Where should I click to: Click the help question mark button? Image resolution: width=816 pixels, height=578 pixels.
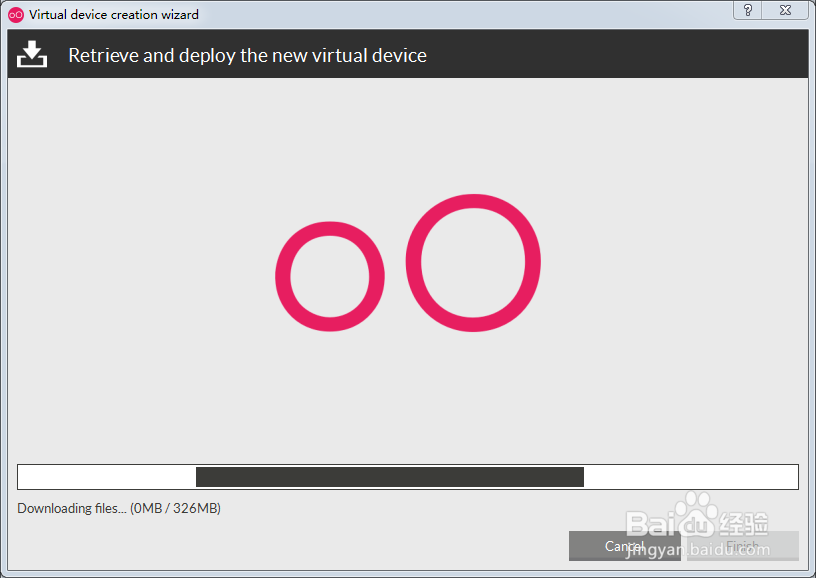click(x=747, y=10)
